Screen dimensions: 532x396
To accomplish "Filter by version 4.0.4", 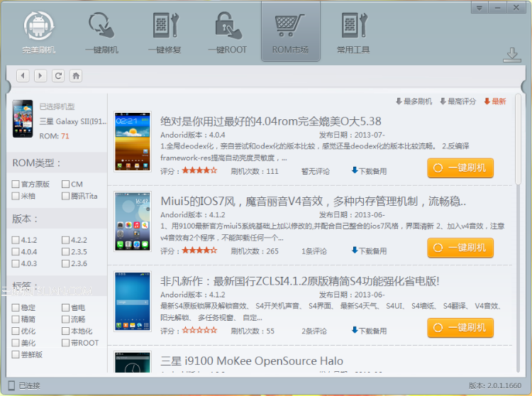I will (x=16, y=252).
